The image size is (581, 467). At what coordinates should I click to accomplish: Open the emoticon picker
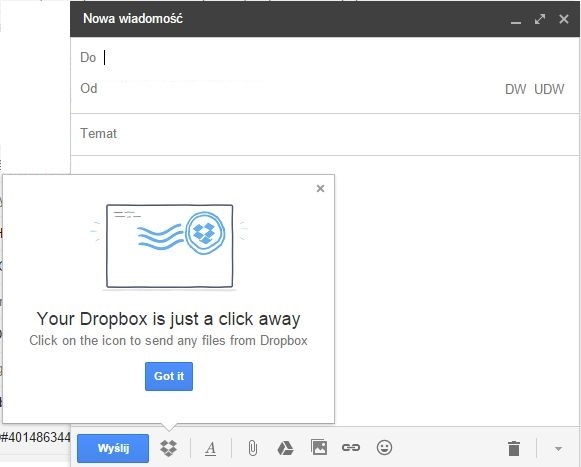click(384, 447)
